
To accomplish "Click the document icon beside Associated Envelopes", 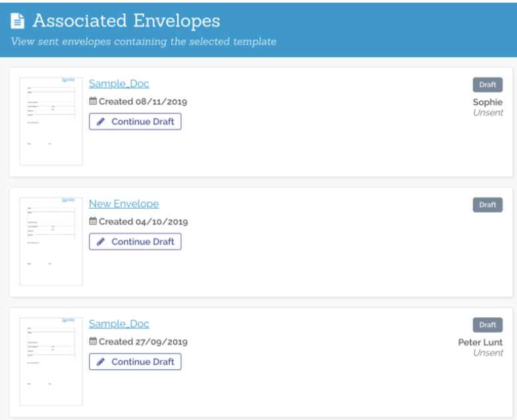I will coord(17,21).
